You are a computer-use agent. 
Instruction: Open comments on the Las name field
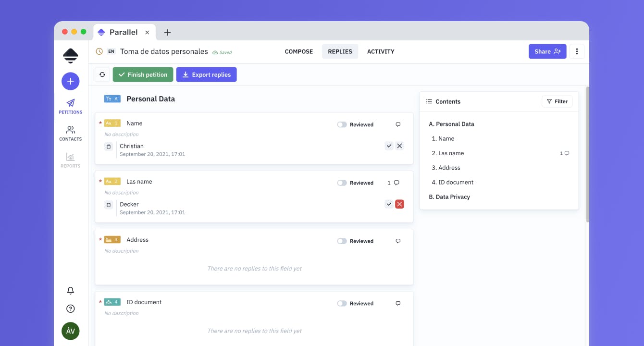tap(394, 183)
